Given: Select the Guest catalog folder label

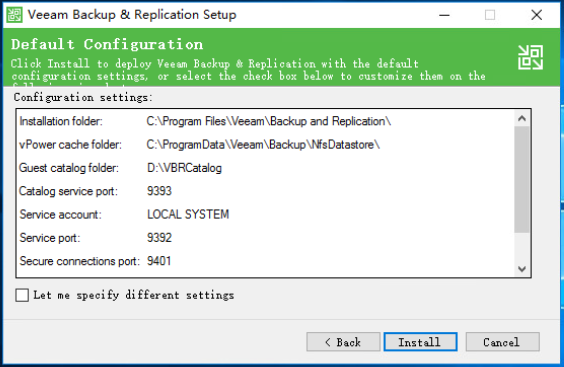Looking at the screenshot, I should click(x=69, y=168).
